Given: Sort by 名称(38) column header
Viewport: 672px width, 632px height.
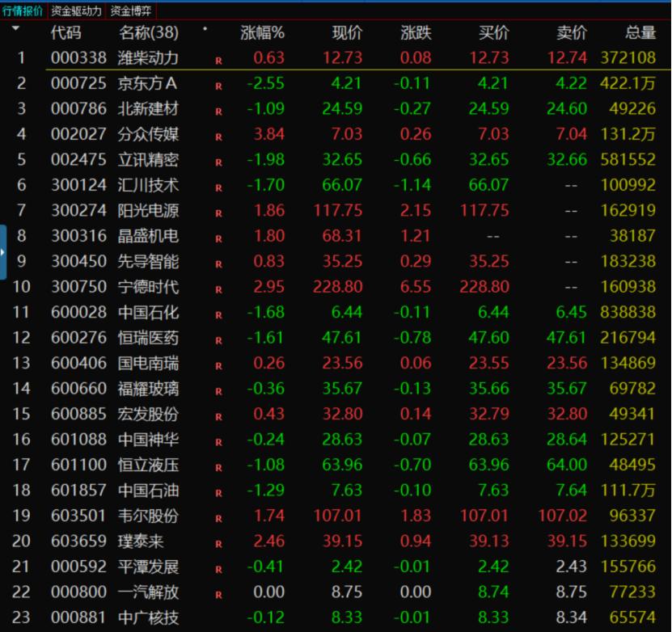Looking at the screenshot, I should pyautogui.click(x=149, y=32).
